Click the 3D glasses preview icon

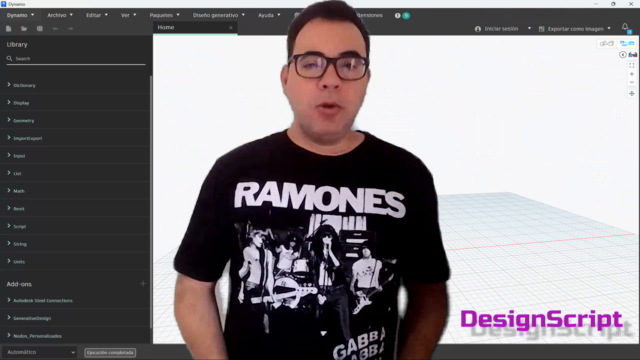click(x=633, y=55)
